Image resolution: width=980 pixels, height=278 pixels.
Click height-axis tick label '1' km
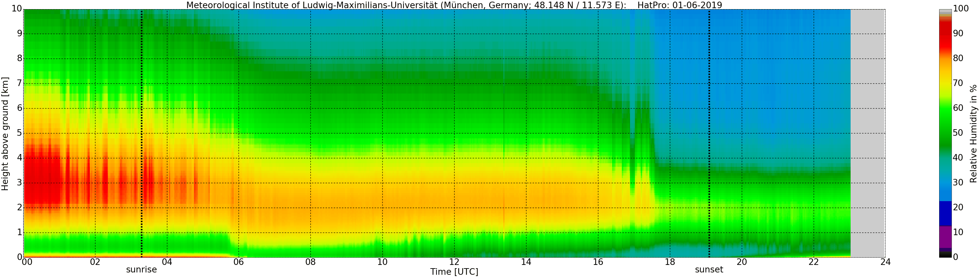(x=19, y=232)
